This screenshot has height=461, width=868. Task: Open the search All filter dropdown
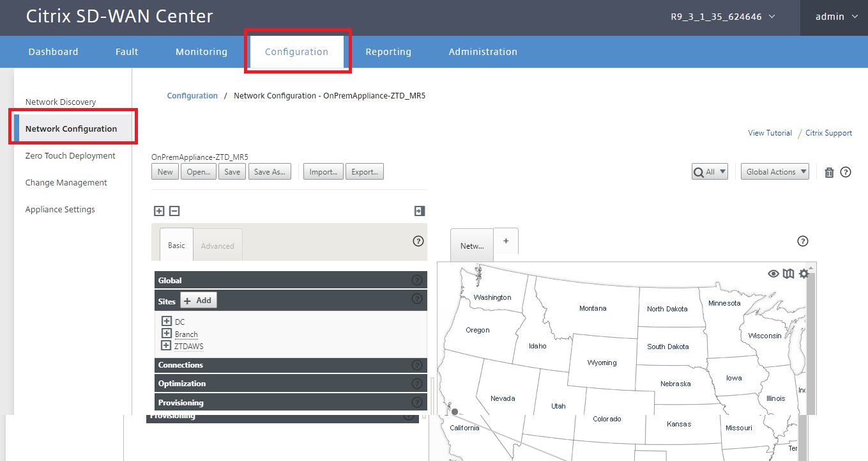click(710, 171)
